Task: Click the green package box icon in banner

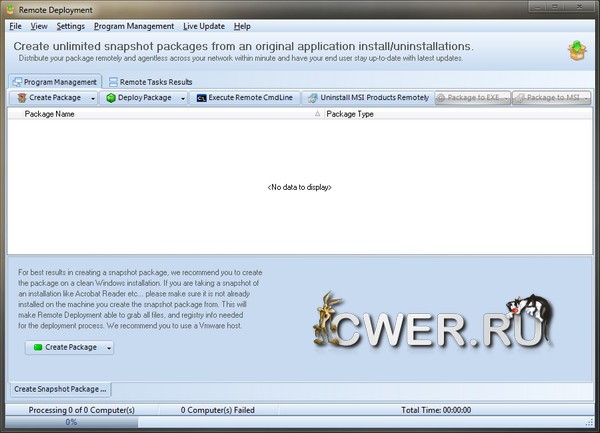Action: point(577,51)
